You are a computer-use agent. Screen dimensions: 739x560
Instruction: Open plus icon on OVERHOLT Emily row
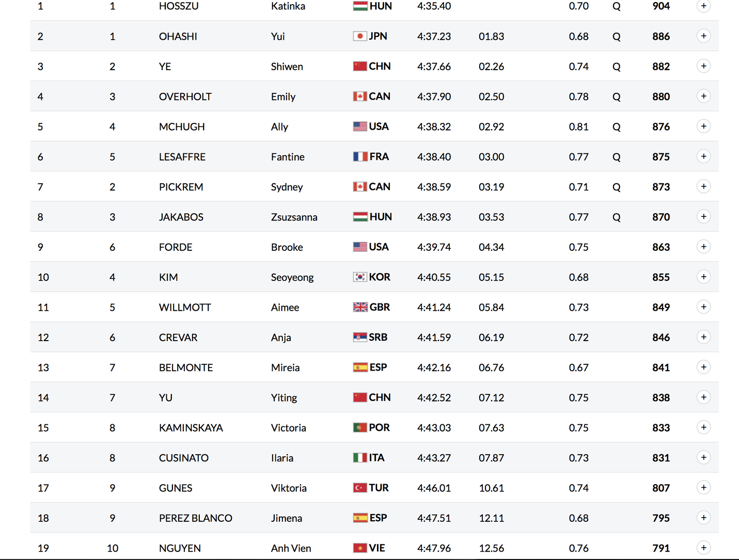(x=703, y=96)
